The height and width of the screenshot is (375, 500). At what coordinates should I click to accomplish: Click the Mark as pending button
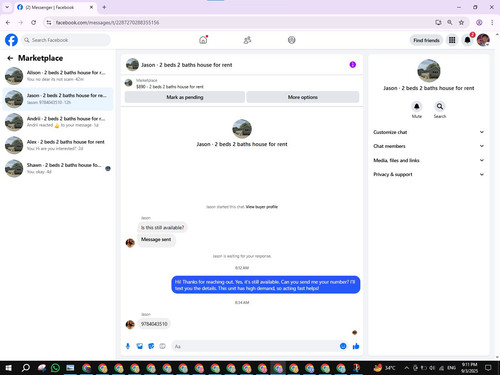coord(185,97)
